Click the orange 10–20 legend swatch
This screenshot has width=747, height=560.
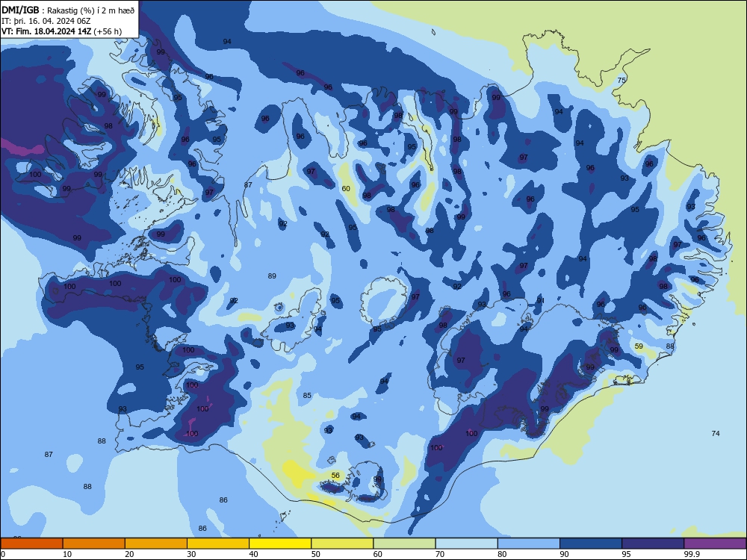coord(94,544)
